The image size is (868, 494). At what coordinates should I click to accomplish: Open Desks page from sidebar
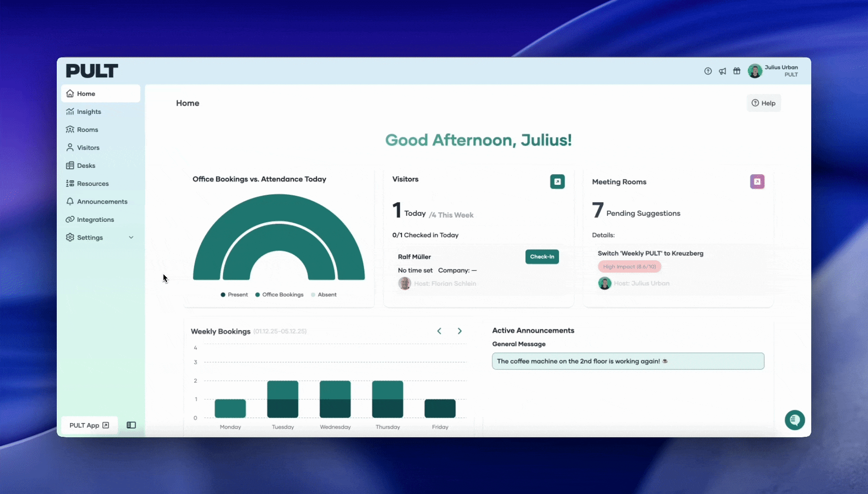(x=86, y=166)
